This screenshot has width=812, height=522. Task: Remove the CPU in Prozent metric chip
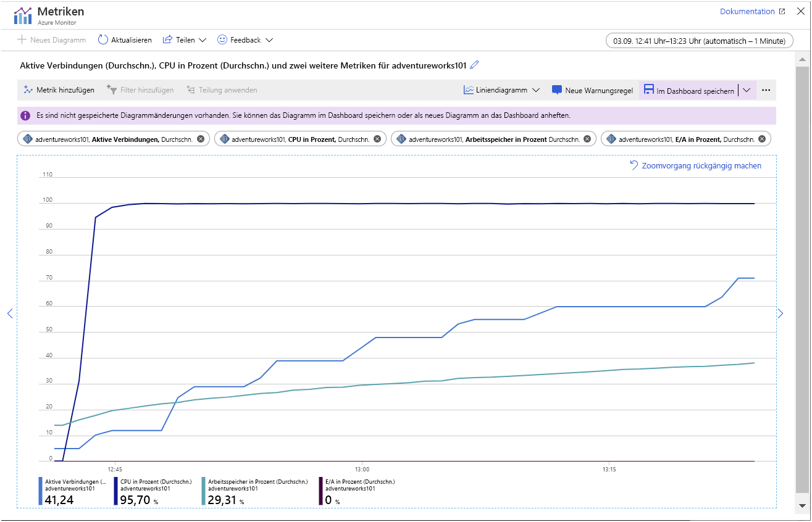[x=377, y=139]
